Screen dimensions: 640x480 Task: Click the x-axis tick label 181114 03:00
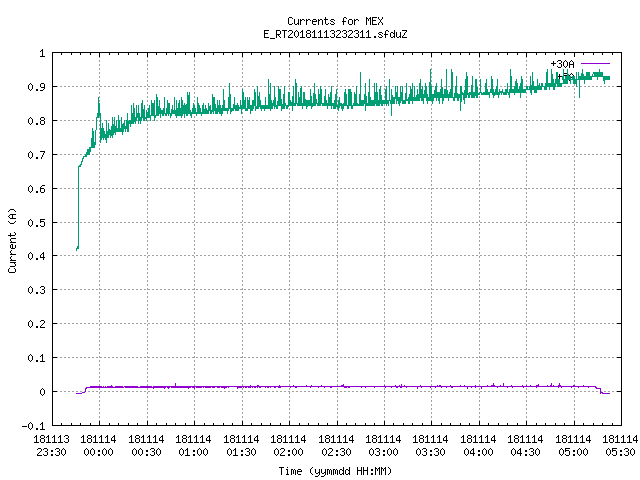point(383,446)
